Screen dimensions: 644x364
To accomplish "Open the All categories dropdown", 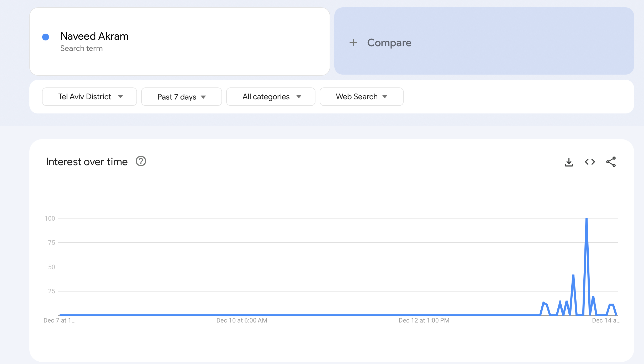I will (271, 97).
